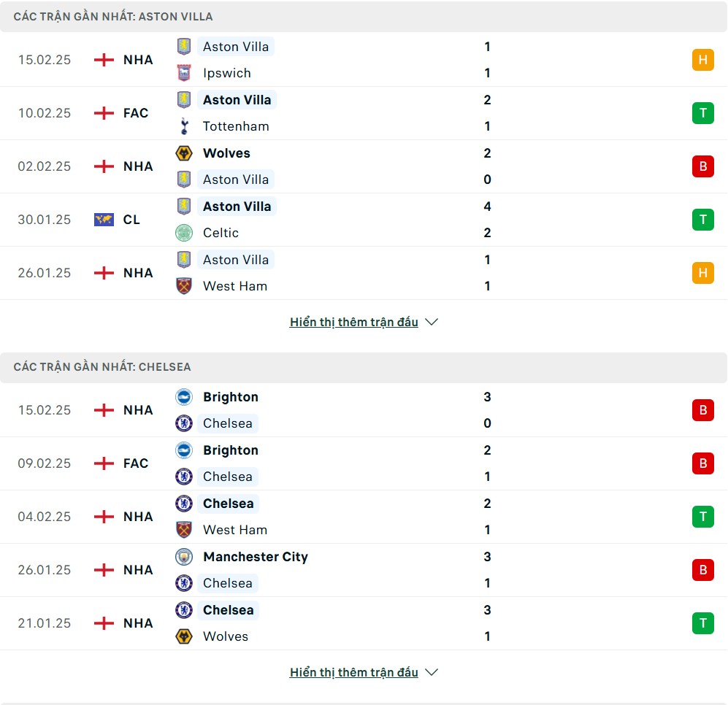728x705 pixels.
Task: Click the Tottenham club crest icon
Action: coord(184,126)
